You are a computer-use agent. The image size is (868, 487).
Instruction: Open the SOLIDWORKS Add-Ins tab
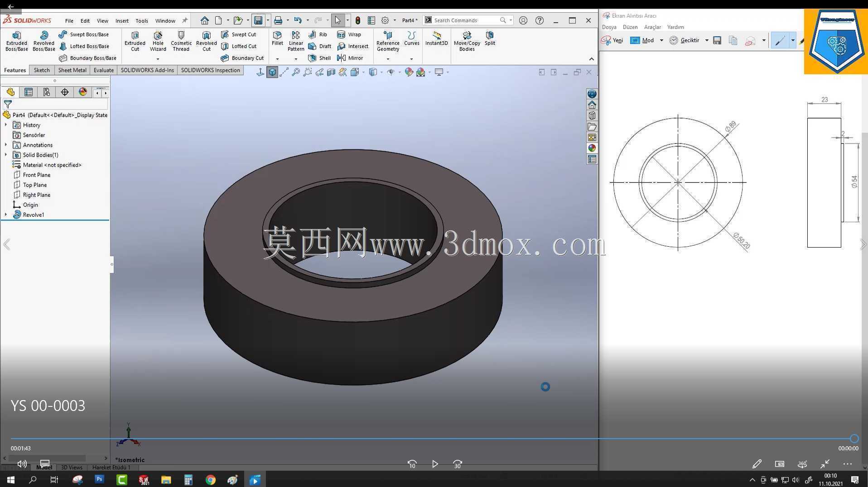147,70
